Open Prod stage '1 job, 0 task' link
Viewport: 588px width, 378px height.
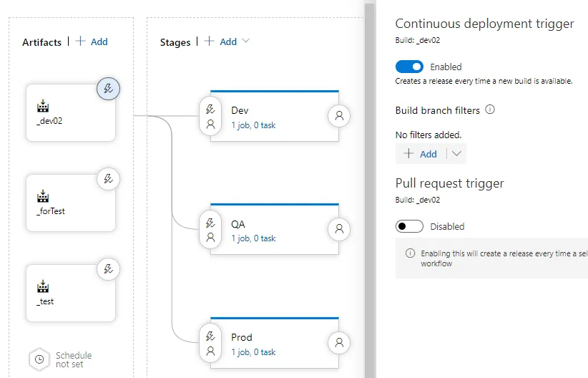click(x=253, y=352)
